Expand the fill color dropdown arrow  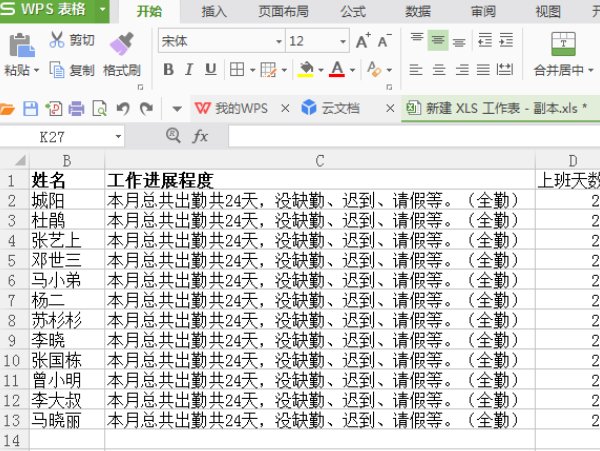coord(321,70)
